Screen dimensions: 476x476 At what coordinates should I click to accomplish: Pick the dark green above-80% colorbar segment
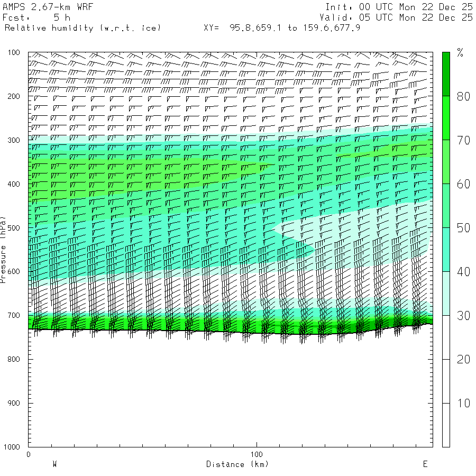click(x=446, y=75)
